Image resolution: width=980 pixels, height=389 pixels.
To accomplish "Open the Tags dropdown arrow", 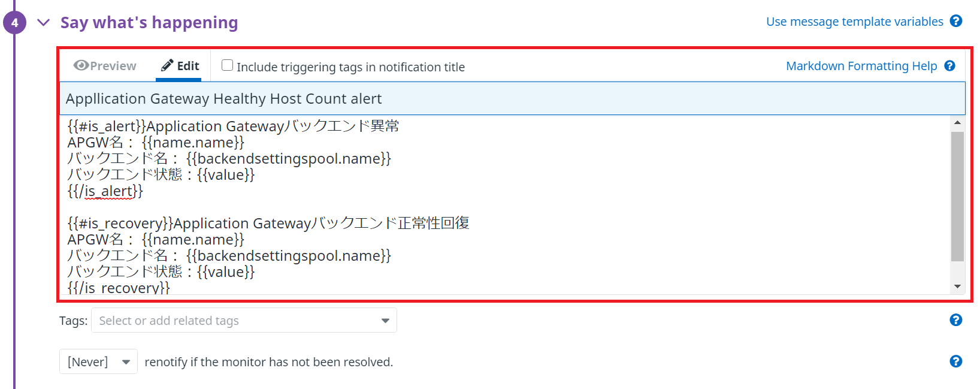I will 385,321.
